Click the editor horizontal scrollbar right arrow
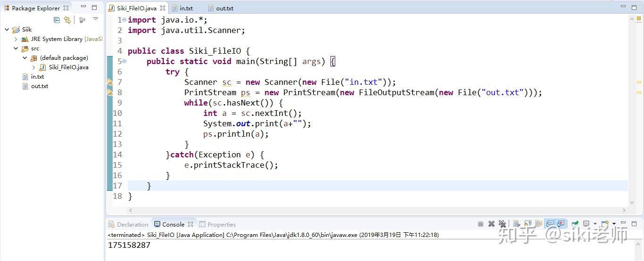Image resolution: width=644 pixels, height=261 pixels. tap(625, 210)
